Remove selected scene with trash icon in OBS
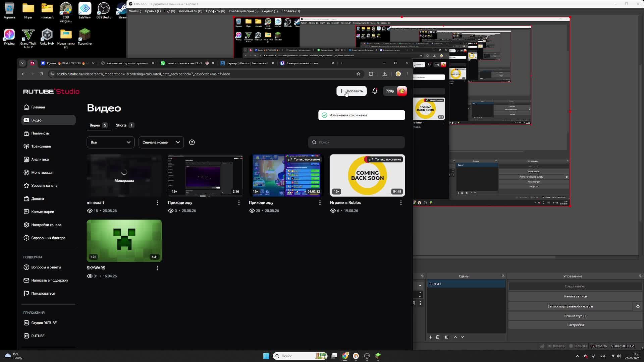The height and width of the screenshot is (362, 644). point(438,337)
